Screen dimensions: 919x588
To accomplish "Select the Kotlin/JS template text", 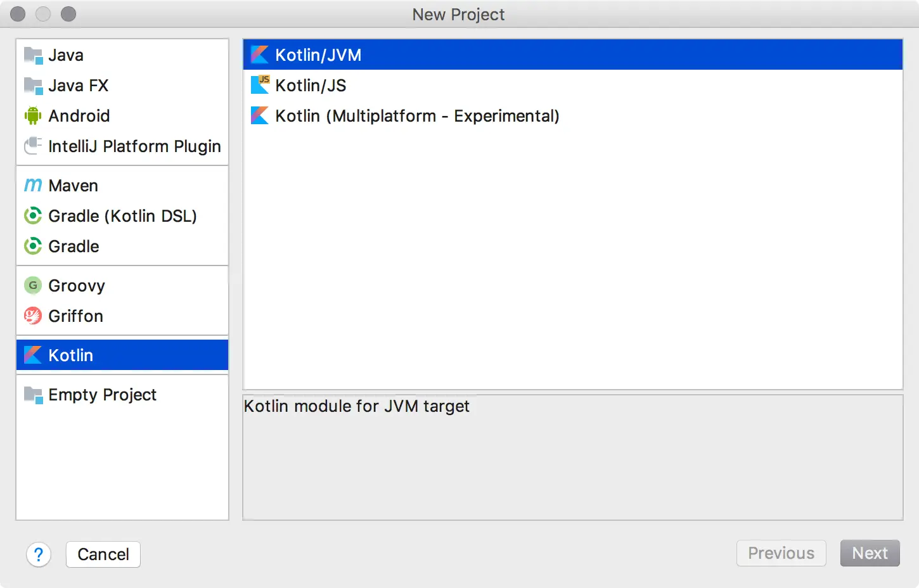I will point(311,86).
